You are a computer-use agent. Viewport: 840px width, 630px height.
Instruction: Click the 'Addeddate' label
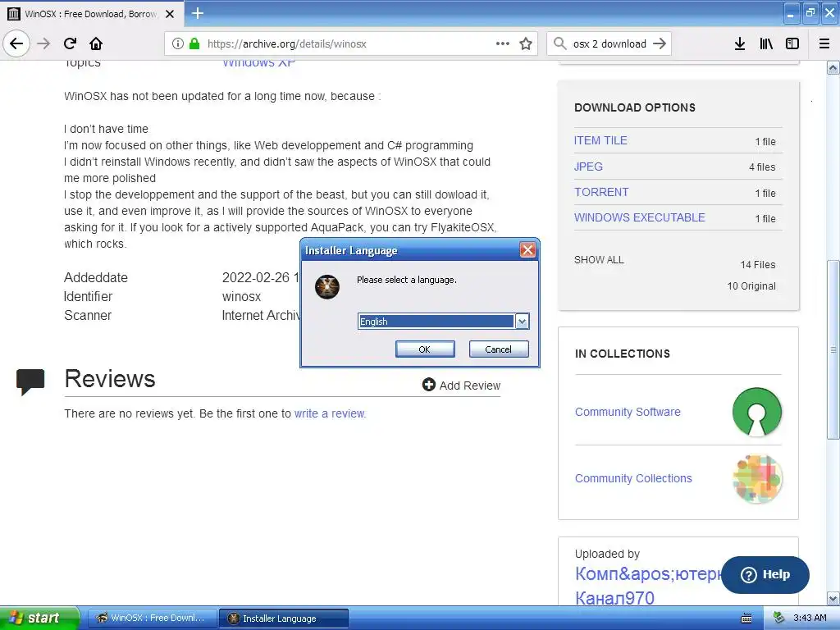click(96, 277)
